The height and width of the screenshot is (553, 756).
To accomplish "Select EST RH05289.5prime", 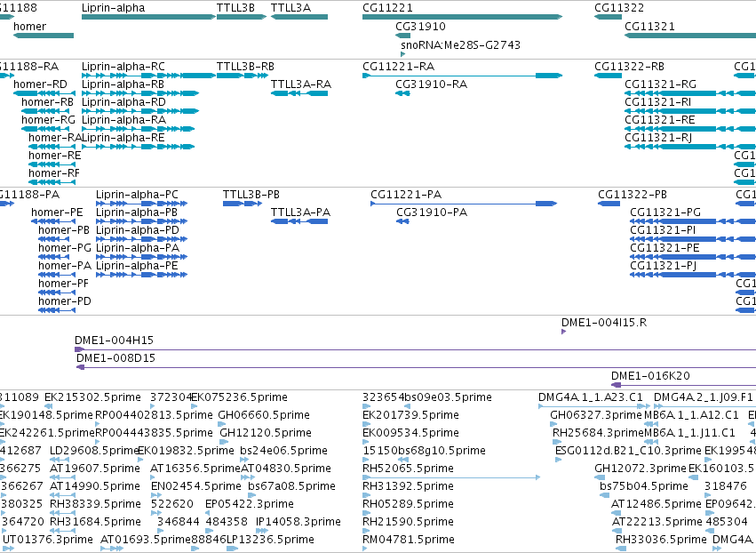I will point(408,504).
